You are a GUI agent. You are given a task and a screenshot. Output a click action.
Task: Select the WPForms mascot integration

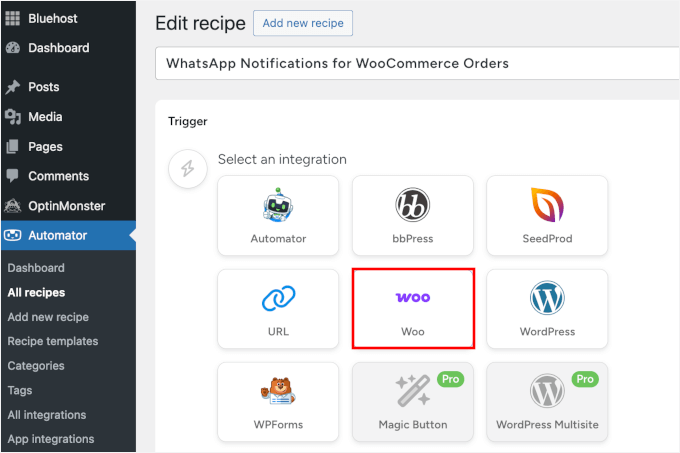tap(278, 402)
